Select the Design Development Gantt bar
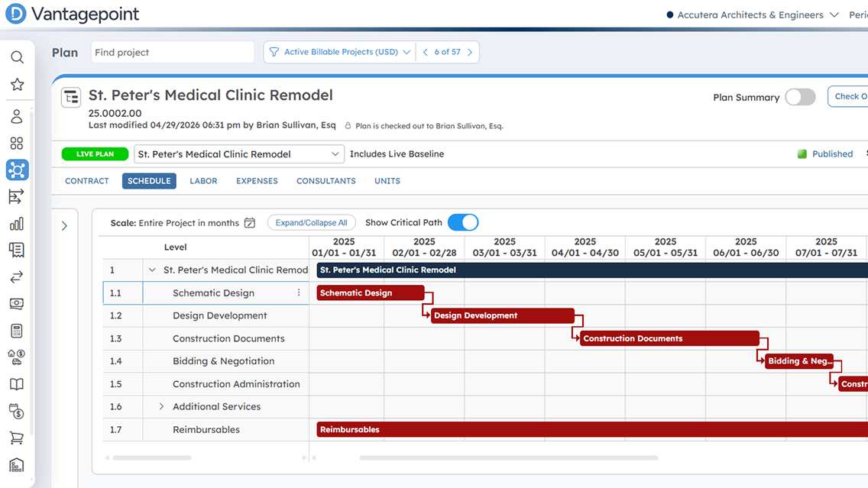Viewport: 868px width, 488px height. 503,315
